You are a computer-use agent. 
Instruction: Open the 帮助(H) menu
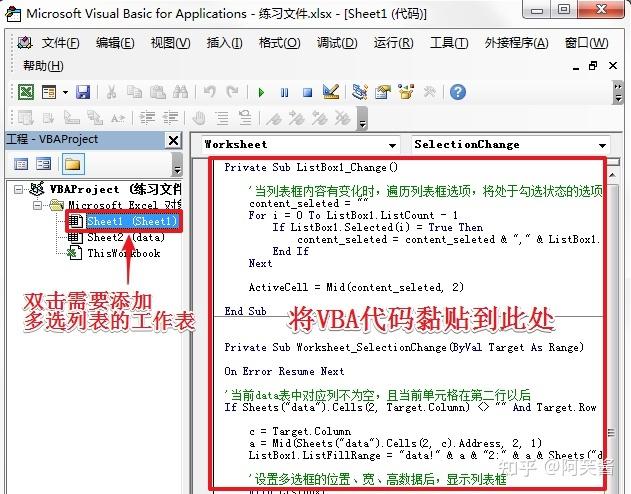[x=43, y=66]
